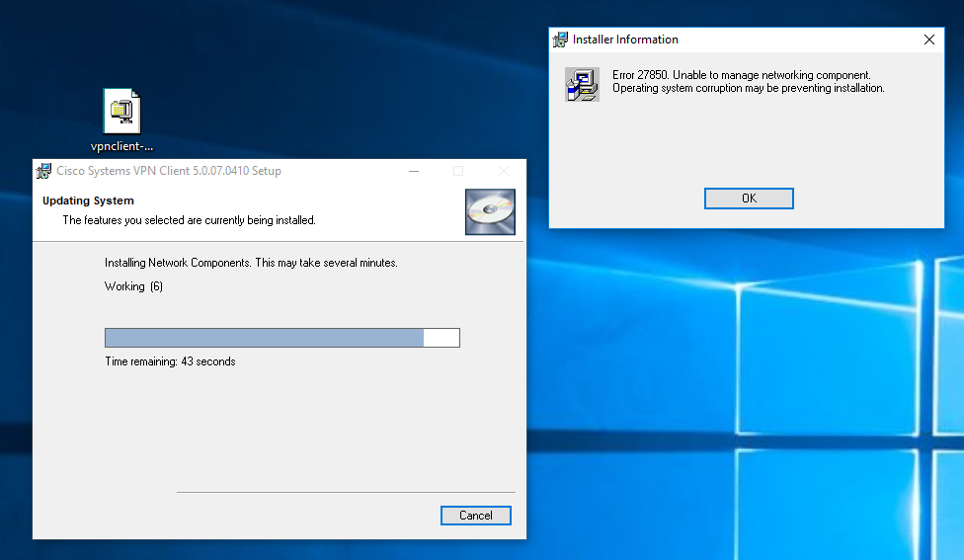The width and height of the screenshot is (964, 560).
Task: Click 'The features you selected' subtitle text
Action: point(189,220)
